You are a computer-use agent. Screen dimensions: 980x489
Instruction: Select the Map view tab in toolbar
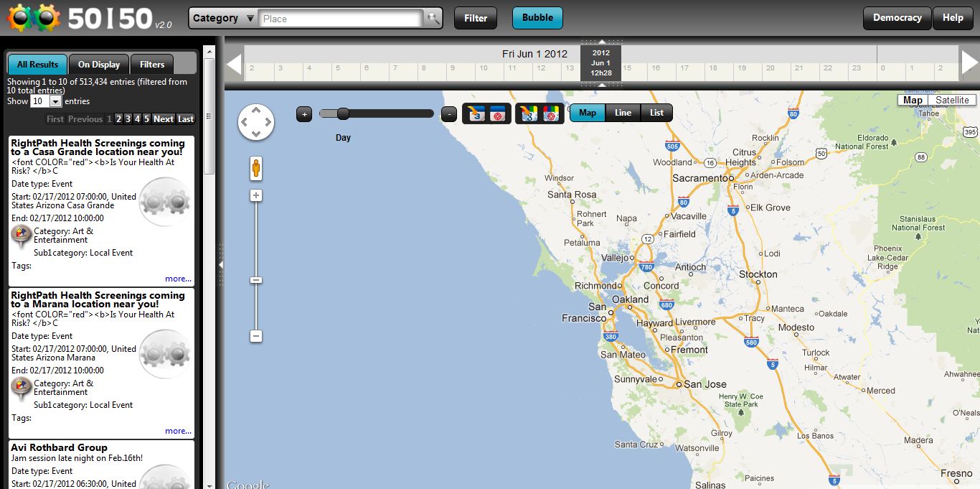click(588, 113)
